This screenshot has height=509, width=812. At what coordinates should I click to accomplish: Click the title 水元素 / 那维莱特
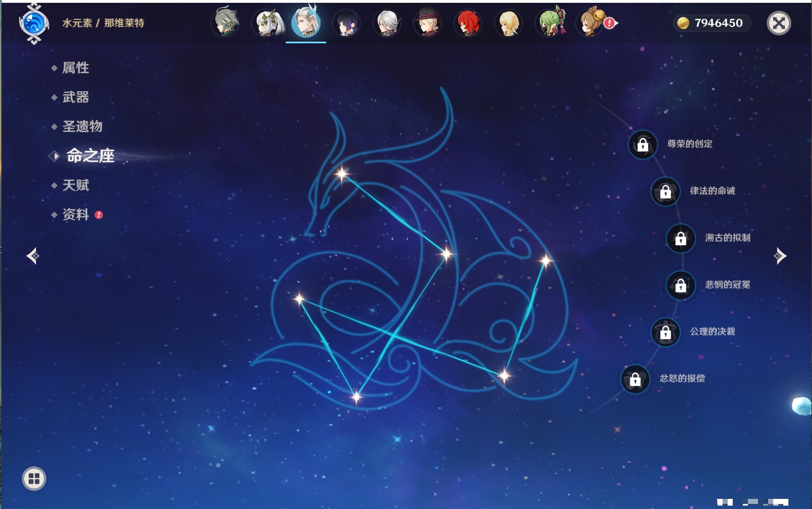point(103,23)
